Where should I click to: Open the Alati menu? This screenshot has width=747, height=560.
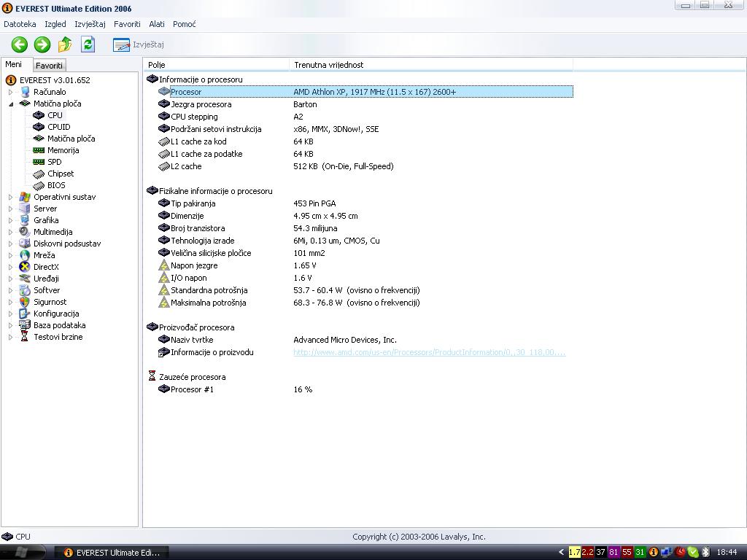click(x=156, y=24)
